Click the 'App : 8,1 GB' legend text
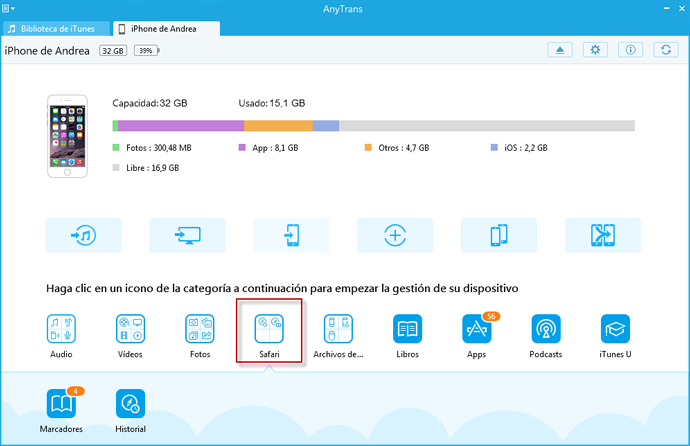Image resolution: width=690 pixels, height=446 pixels. click(x=275, y=148)
